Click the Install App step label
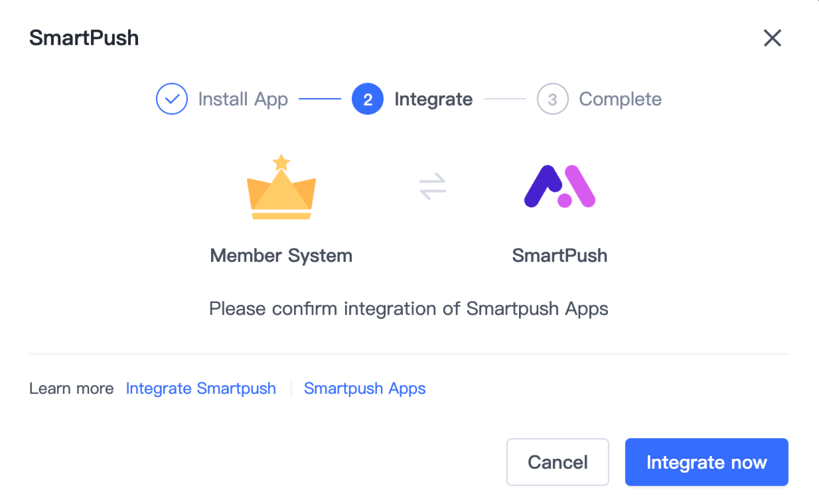This screenshot has width=819, height=504. pyautogui.click(x=243, y=99)
